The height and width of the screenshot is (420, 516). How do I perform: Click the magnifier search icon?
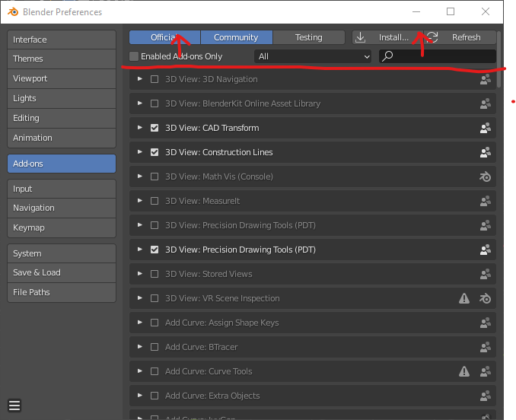click(387, 56)
